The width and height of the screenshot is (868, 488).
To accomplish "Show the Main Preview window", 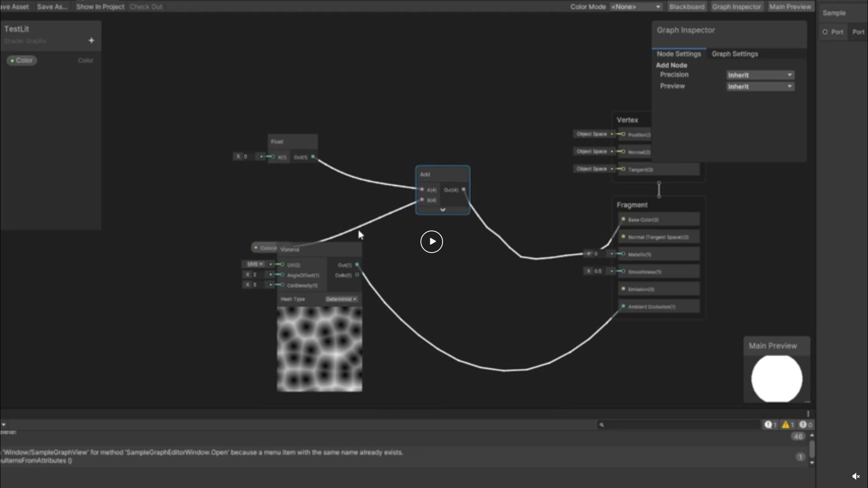I will pyautogui.click(x=791, y=6).
